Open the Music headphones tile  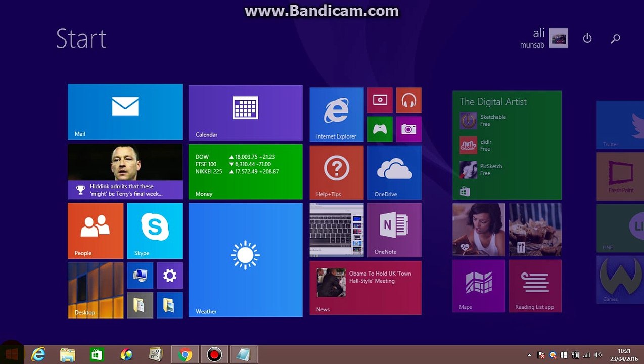409,100
